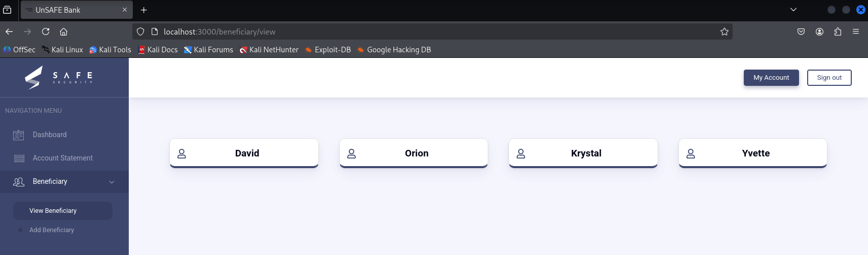Image resolution: width=868 pixels, height=255 pixels.
Task: Open the Firefox extensions puzzle icon
Action: click(838, 31)
